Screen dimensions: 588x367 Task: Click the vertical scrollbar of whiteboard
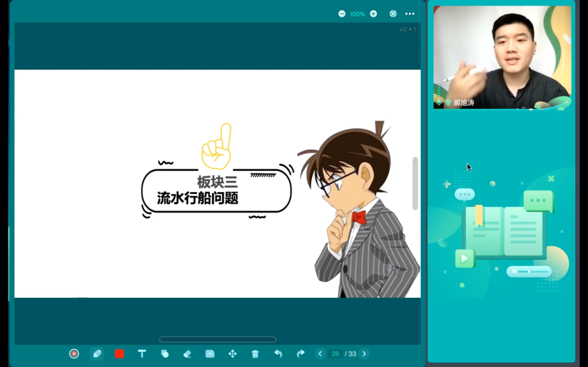[x=415, y=183]
